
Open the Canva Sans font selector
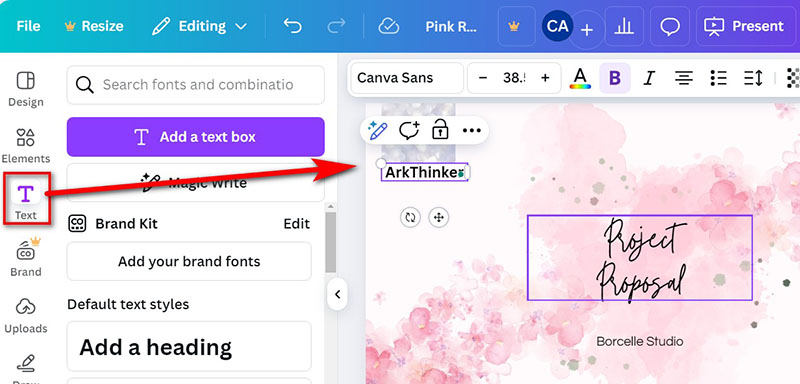pos(407,78)
